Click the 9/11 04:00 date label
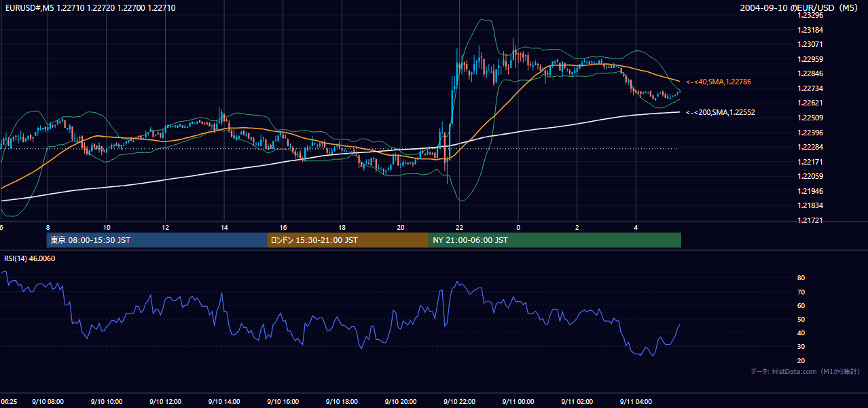Screen dimensions: 868x408 point(636,402)
